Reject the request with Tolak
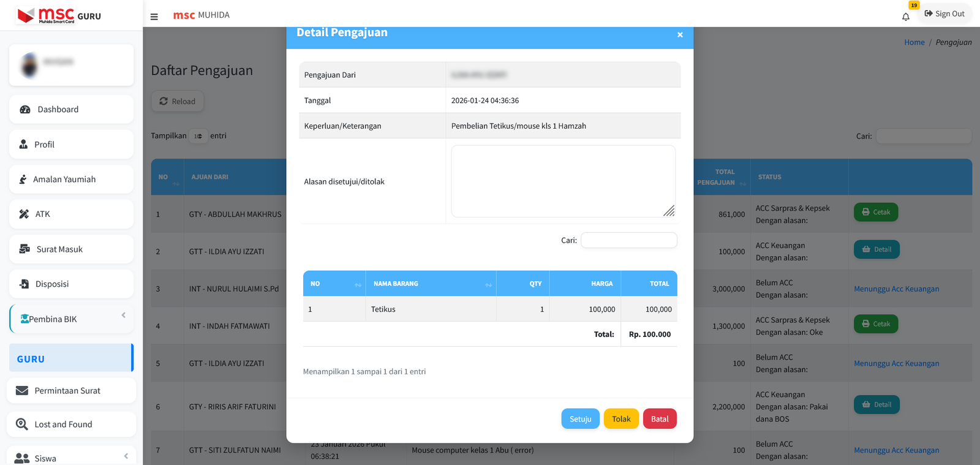 coord(621,419)
